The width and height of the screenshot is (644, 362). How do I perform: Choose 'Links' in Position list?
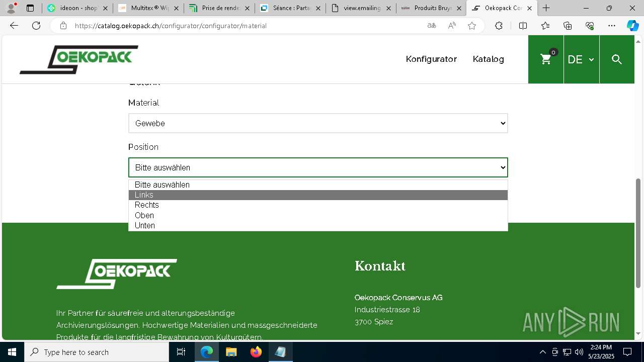pyautogui.click(x=318, y=195)
